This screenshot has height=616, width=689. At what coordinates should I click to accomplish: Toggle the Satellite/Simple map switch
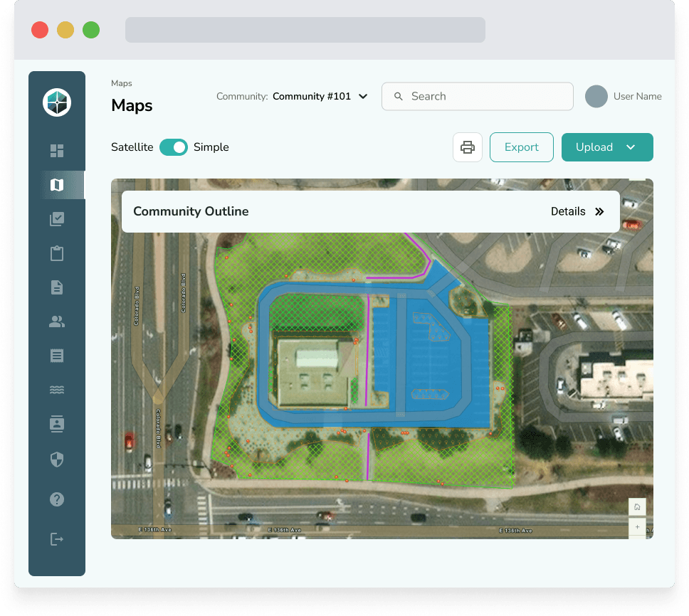(x=173, y=147)
